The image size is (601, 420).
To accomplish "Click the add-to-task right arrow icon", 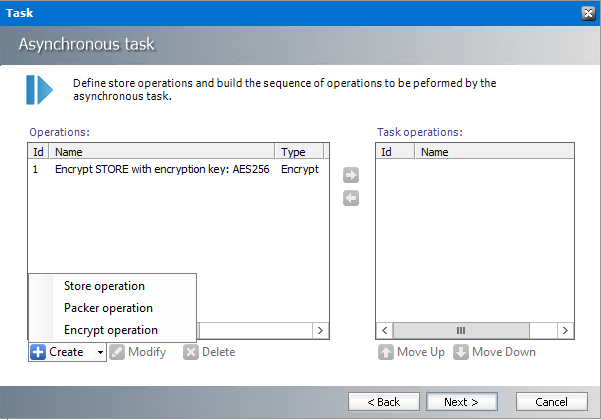I will pos(350,176).
